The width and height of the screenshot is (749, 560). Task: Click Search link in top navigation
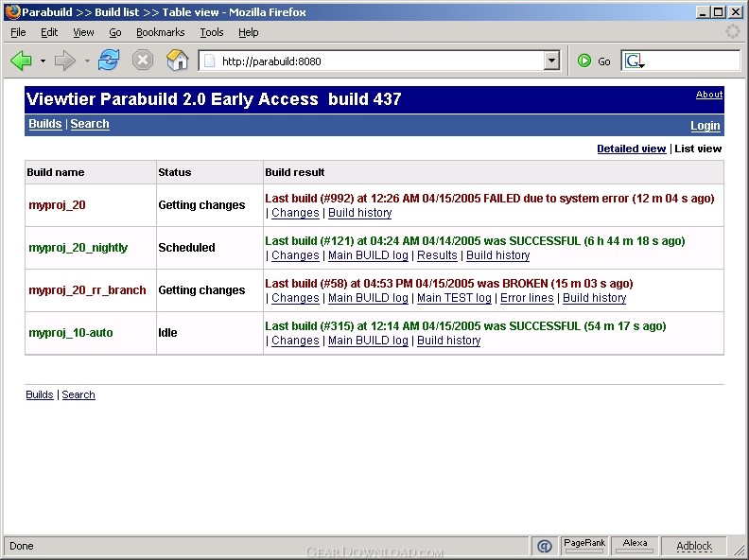(x=90, y=124)
